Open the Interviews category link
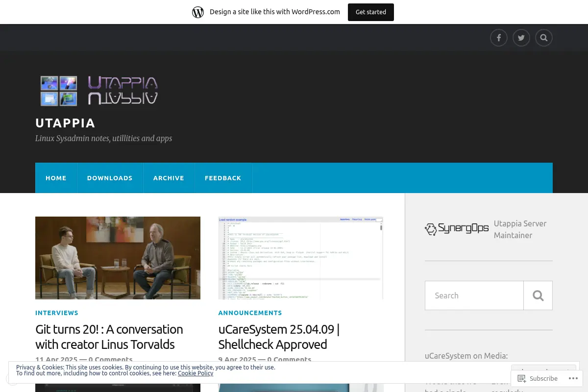 57,313
